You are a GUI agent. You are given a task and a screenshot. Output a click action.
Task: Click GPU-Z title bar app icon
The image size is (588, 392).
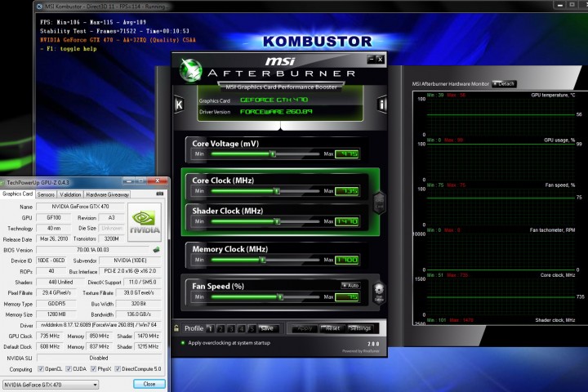coord(2,183)
